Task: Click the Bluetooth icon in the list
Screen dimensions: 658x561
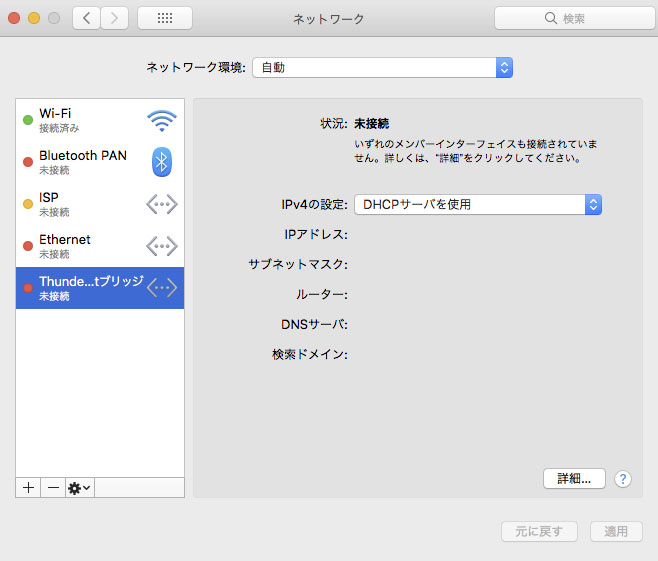Action: 162,162
